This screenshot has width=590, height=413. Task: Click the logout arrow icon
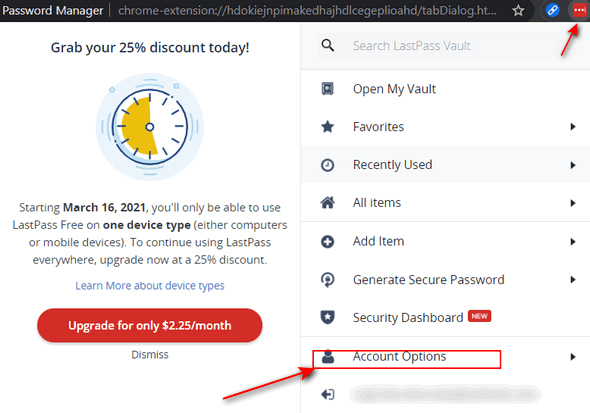(327, 394)
